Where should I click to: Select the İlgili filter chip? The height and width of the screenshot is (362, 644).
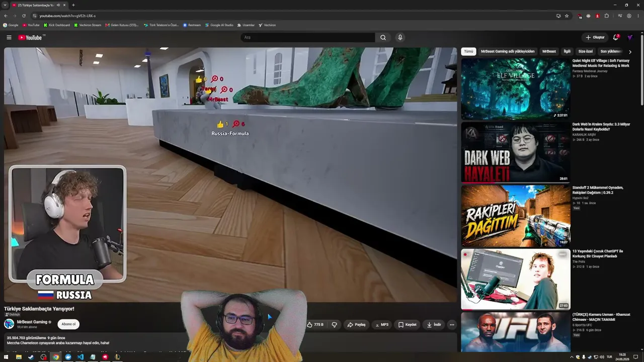pyautogui.click(x=567, y=51)
